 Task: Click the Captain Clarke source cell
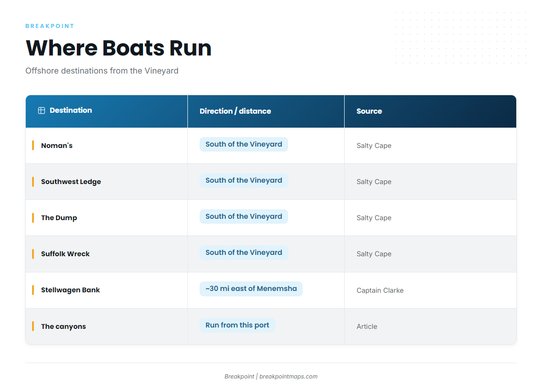(430, 291)
